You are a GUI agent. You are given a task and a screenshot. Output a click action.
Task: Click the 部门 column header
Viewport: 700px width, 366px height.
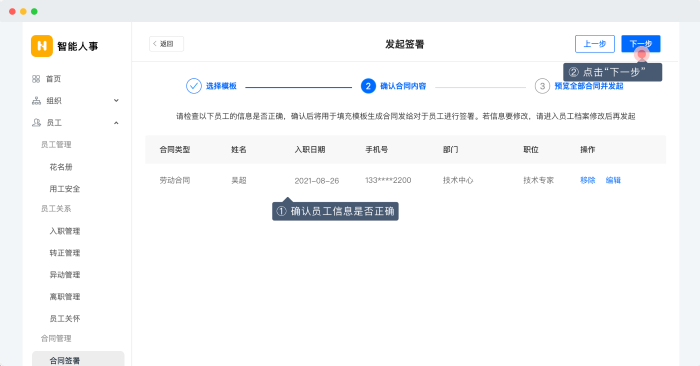[450, 150]
